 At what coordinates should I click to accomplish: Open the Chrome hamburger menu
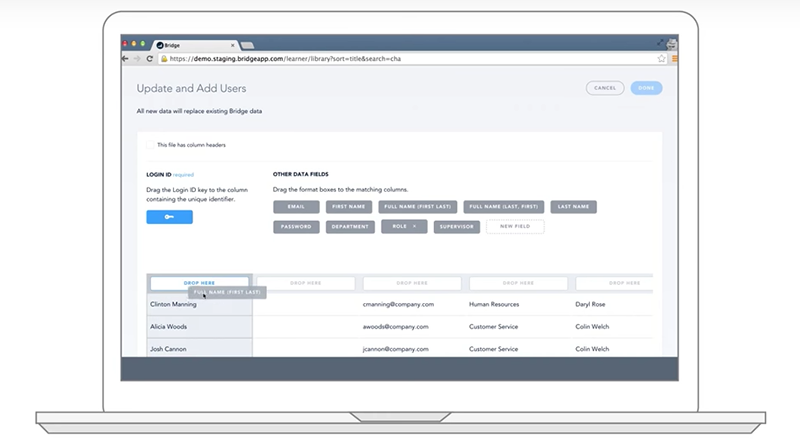pos(674,59)
